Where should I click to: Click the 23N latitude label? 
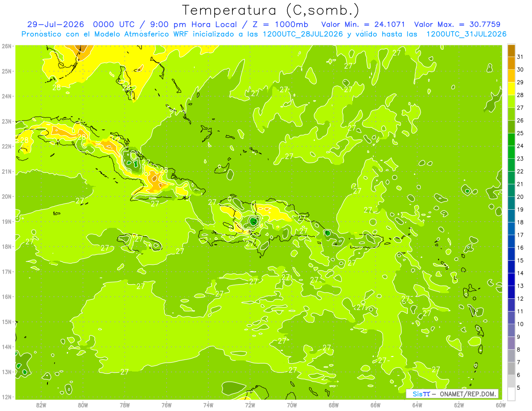pos(6,121)
